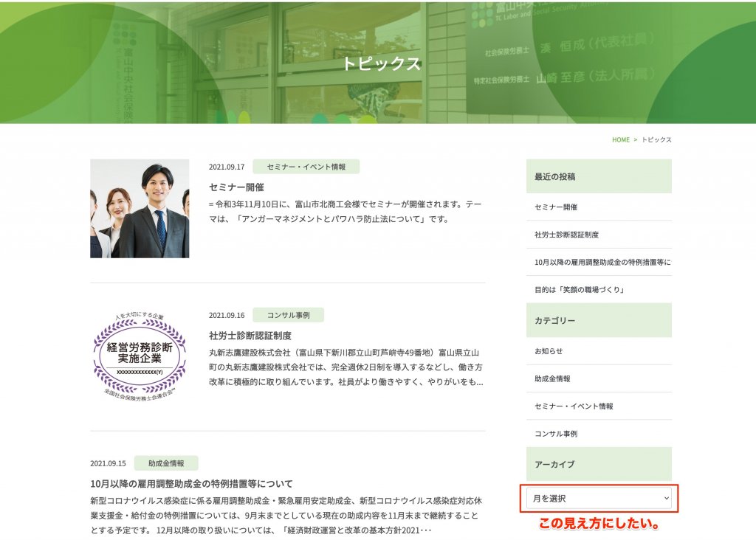Open 10月以降の雇用調整助成金 sidebar recent post
This screenshot has width=756, height=540.
pos(602,262)
